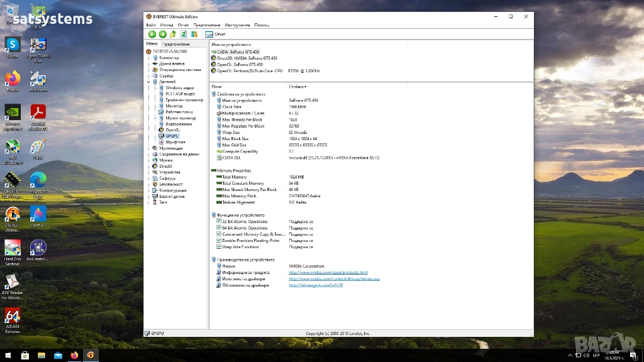644x362 pixels.
Task: Switch to the Предпочитани tab
Action: [x=175, y=44]
